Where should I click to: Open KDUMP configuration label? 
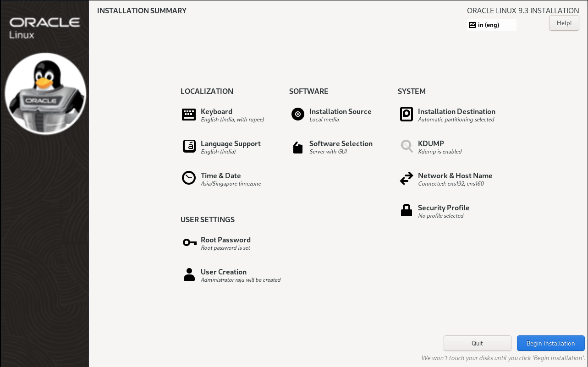431,143
